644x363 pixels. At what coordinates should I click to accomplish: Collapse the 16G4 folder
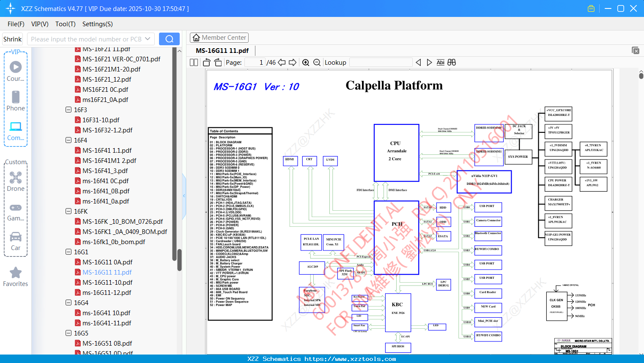point(69,302)
